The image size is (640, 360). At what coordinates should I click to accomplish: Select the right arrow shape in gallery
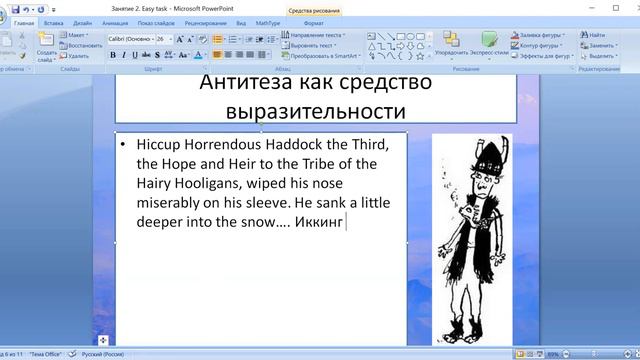[401, 47]
